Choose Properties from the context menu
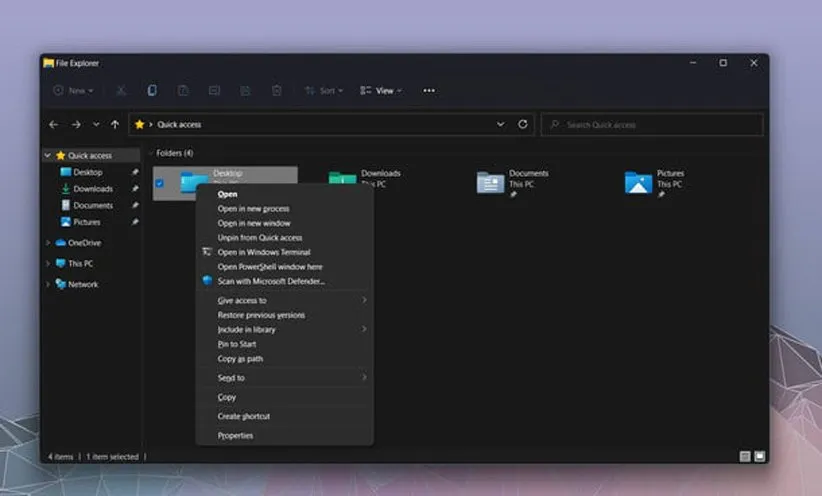This screenshot has width=822, height=496. pyautogui.click(x=235, y=436)
